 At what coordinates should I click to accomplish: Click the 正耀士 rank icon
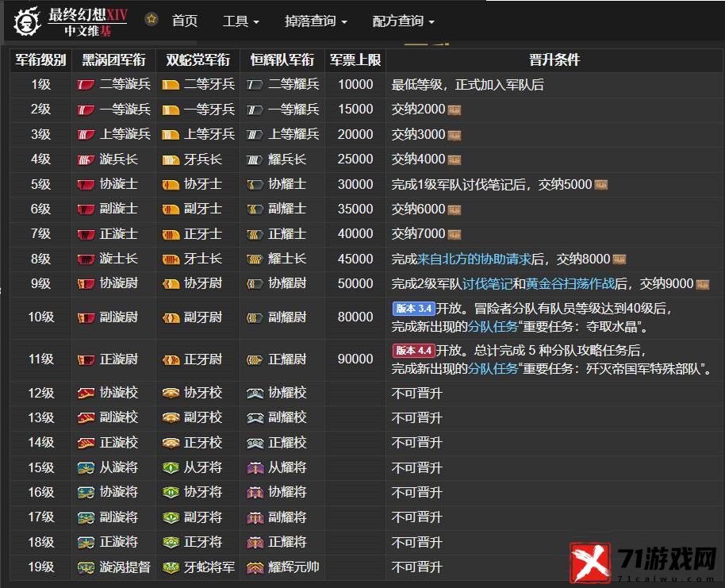point(255,235)
